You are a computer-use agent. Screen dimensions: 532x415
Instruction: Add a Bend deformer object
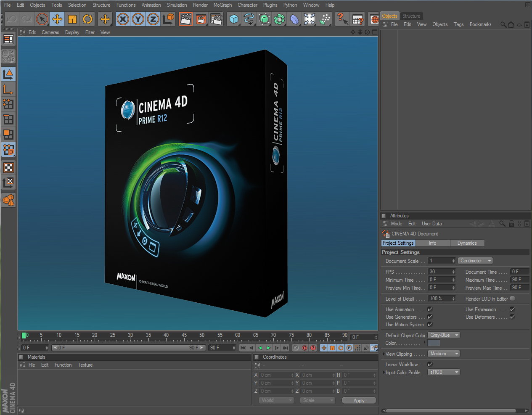click(294, 19)
